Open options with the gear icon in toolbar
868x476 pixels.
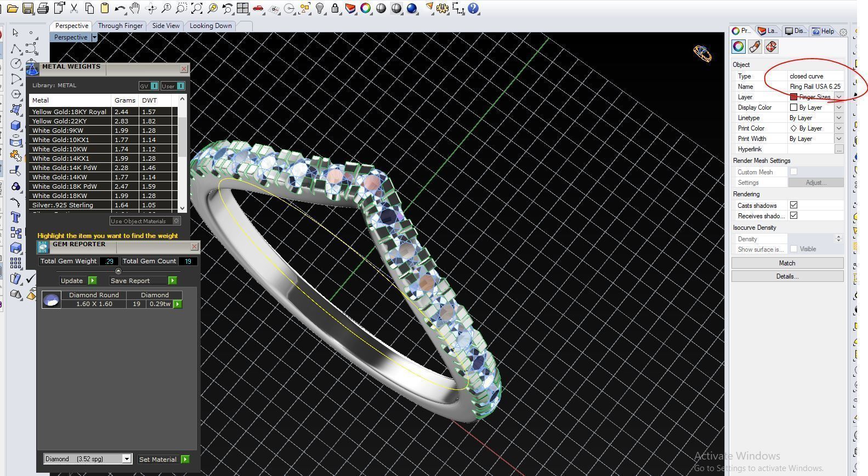point(443,9)
